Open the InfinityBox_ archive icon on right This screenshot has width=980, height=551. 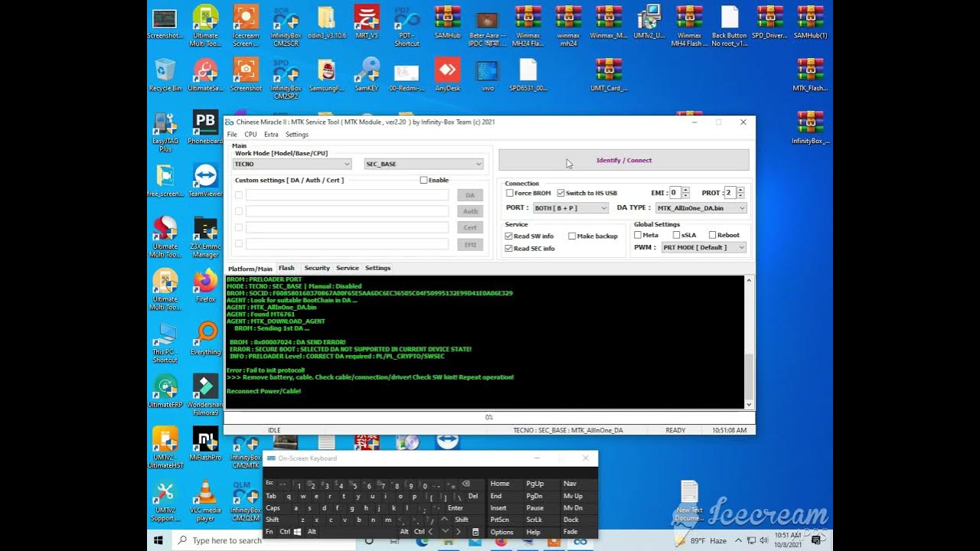(810, 127)
